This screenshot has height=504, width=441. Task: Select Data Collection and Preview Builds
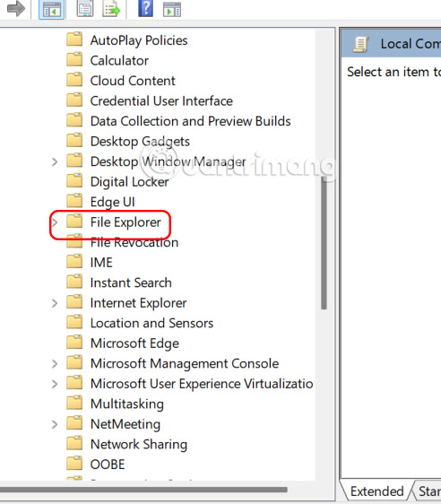point(190,121)
